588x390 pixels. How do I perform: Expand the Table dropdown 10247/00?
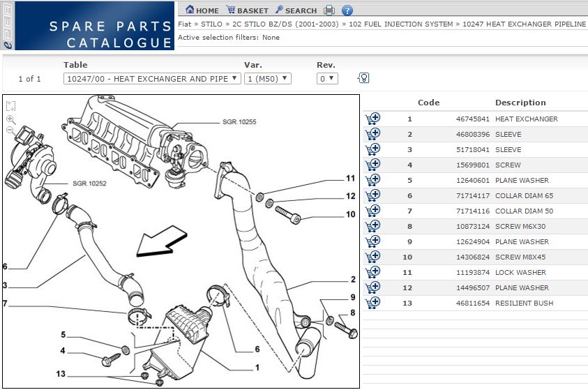[152, 79]
